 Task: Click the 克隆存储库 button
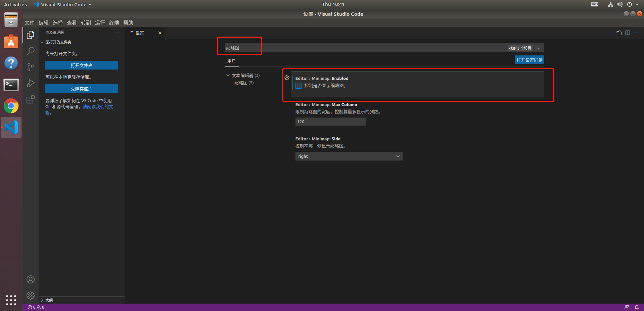(x=82, y=89)
